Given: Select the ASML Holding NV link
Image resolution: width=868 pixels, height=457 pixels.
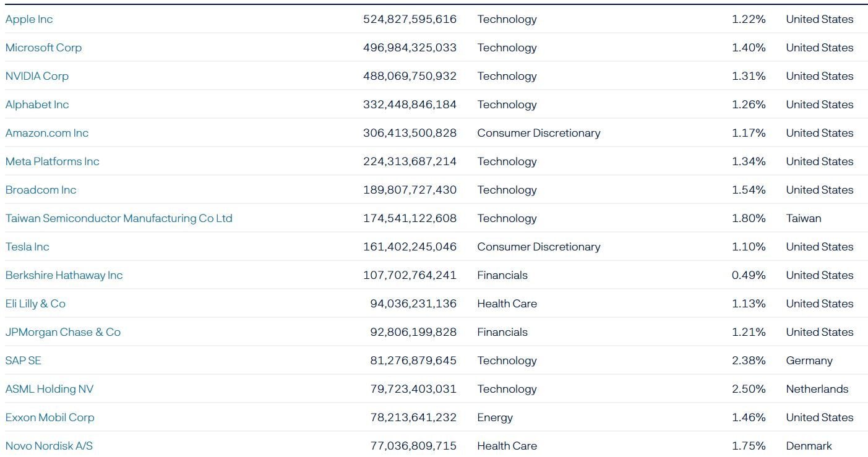Looking at the screenshot, I should point(49,389).
